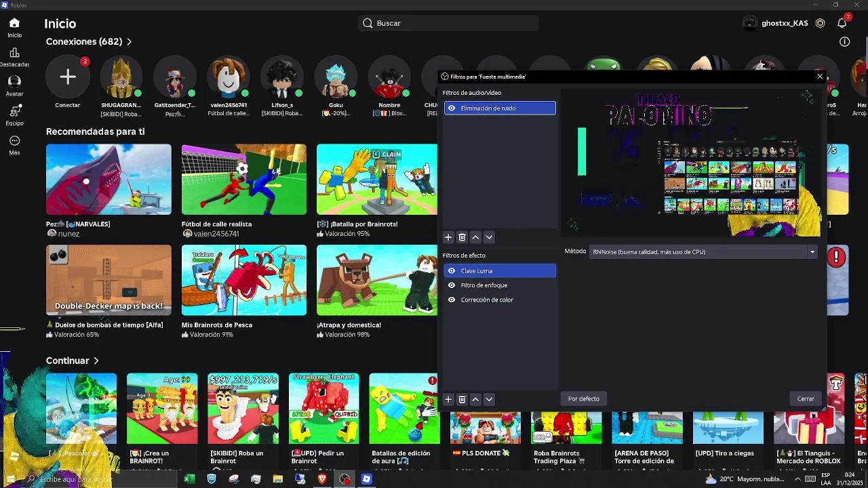Select the Corrección de color filter
868x488 pixels.
click(x=500, y=300)
